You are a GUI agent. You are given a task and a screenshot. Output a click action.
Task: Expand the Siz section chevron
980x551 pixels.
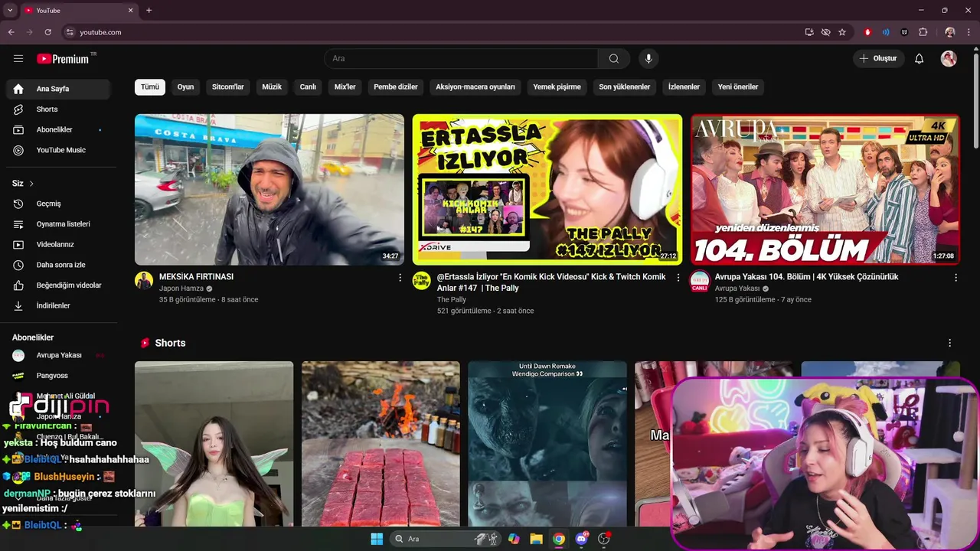point(31,184)
